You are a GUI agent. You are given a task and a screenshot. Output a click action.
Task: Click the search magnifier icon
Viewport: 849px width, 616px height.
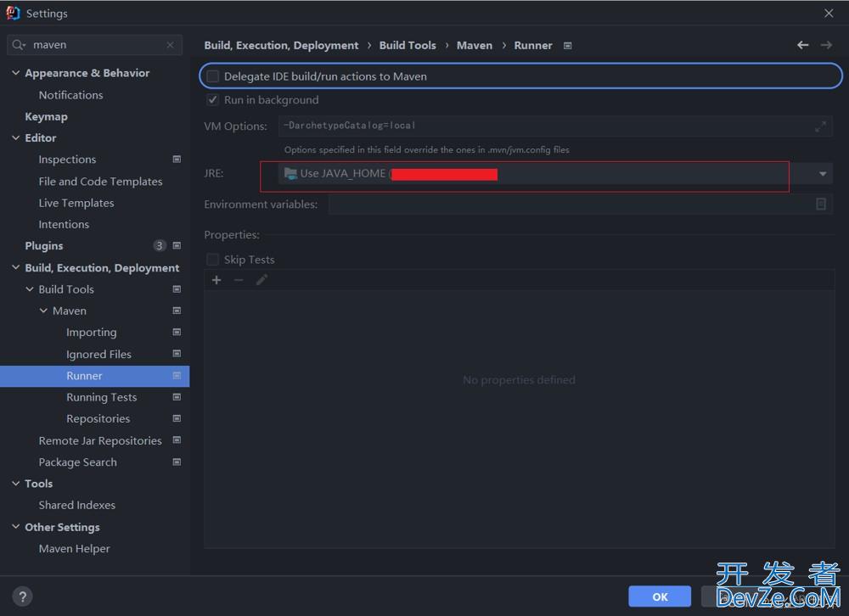[x=17, y=45]
